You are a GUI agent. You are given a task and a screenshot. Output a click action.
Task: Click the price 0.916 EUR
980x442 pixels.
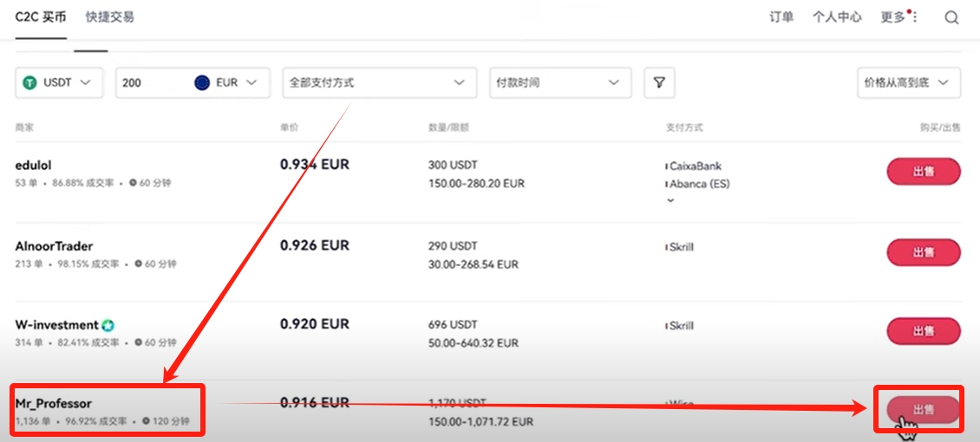[314, 403]
